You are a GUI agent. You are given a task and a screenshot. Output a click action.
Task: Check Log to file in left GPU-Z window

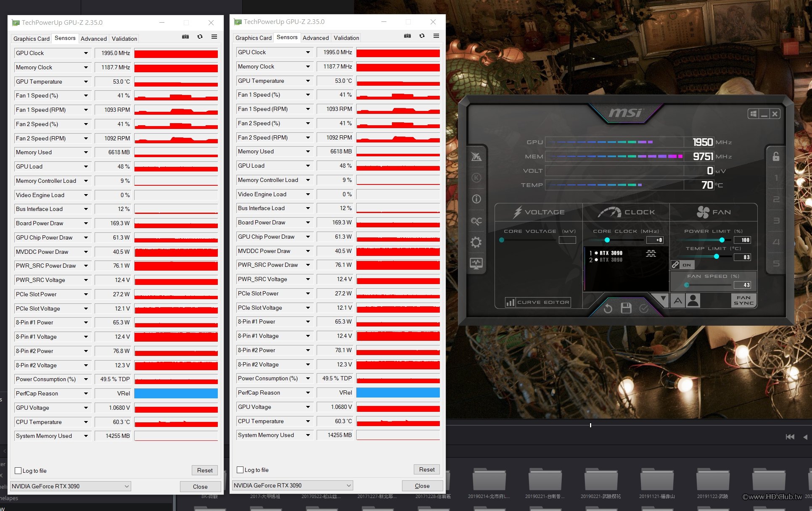(18, 471)
